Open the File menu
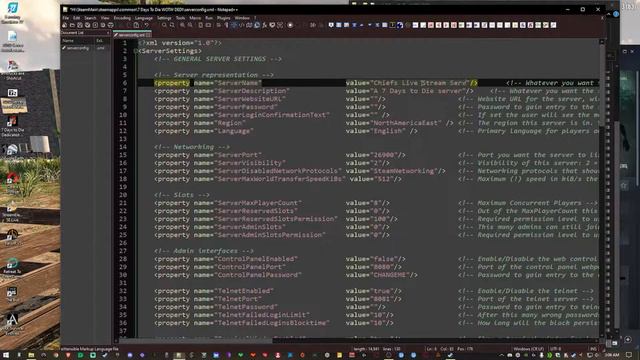Screen dimensions: 640x360 click(x=65, y=18)
